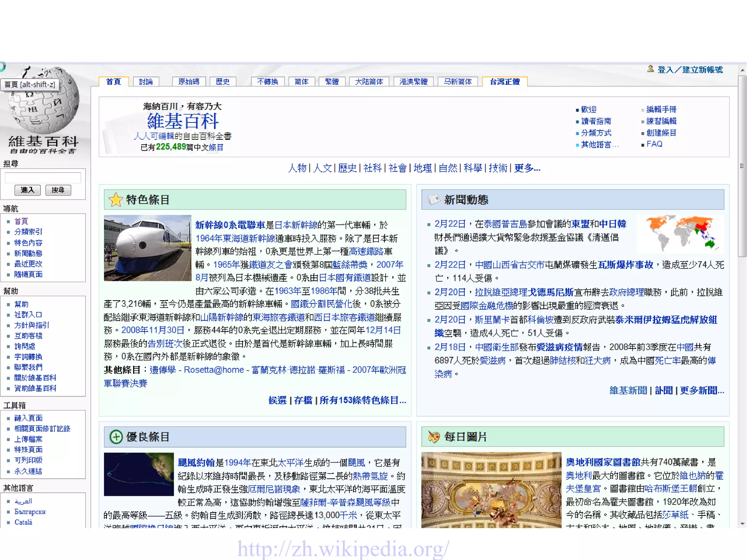Click the Rosetta@home link
Screen dimensions: 747x560
tap(214, 370)
